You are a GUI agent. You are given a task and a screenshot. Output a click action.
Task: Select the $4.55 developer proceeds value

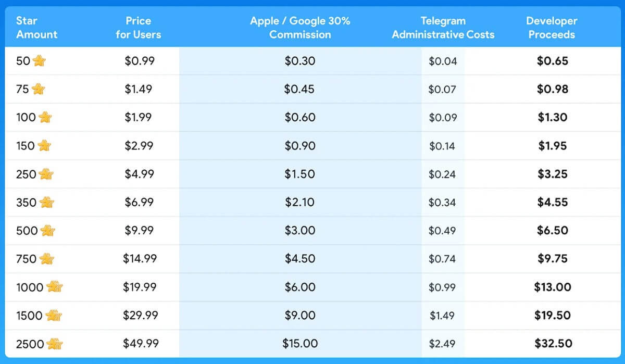pyautogui.click(x=553, y=202)
